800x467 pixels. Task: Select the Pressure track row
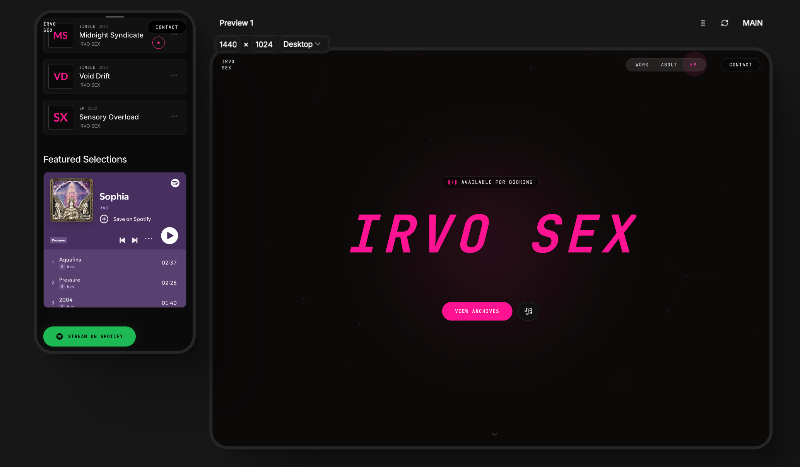point(114,283)
